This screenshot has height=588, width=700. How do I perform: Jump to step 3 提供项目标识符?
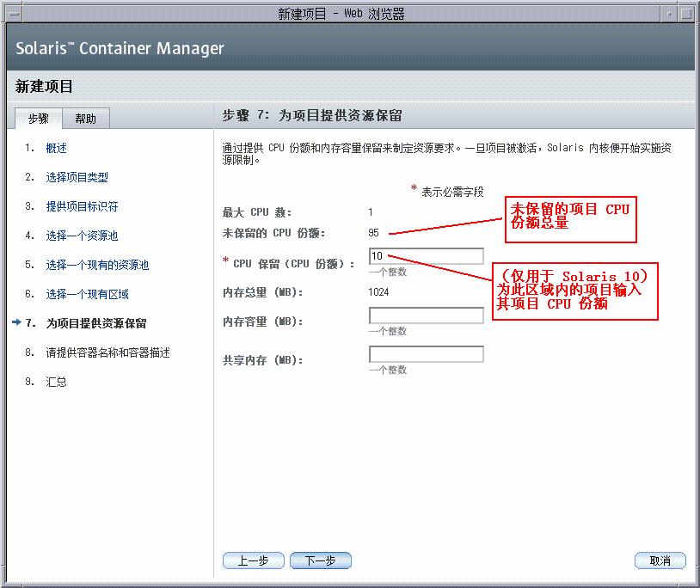[83, 206]
